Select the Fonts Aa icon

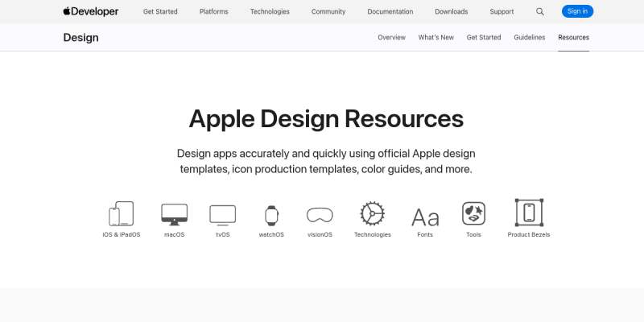point(425,217)
